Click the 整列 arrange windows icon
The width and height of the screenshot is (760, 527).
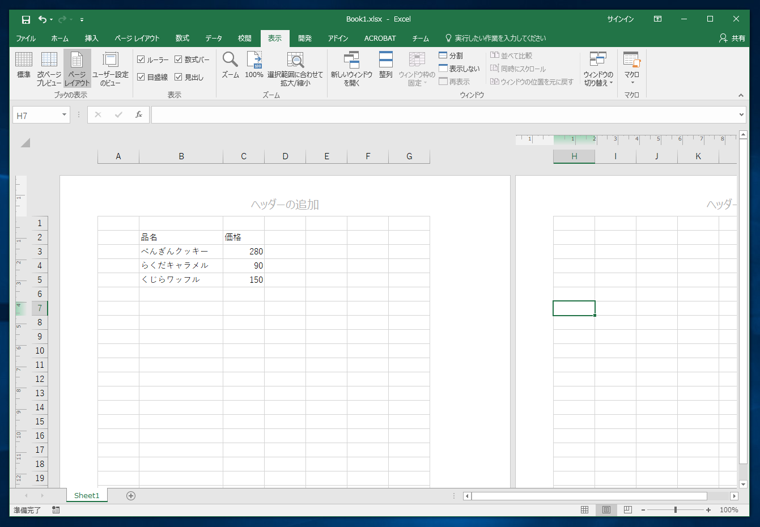coord(385,66)
